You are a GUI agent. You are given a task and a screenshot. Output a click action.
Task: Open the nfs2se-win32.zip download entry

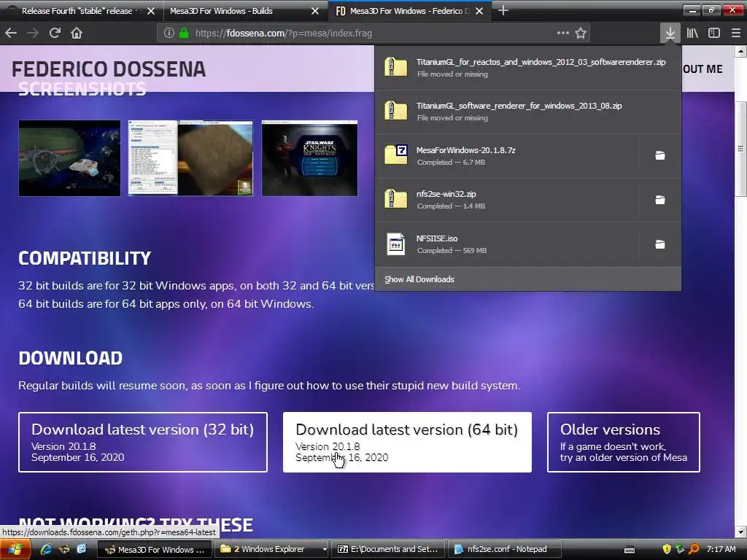(506, 200)
